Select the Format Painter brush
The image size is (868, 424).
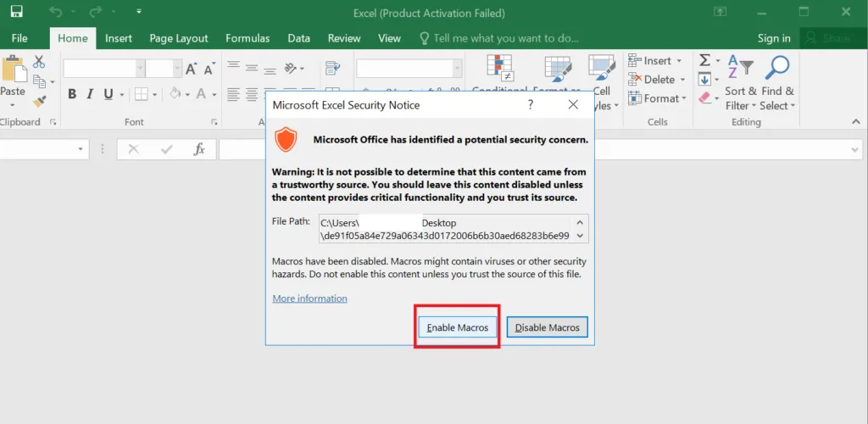tap(39, 101)
